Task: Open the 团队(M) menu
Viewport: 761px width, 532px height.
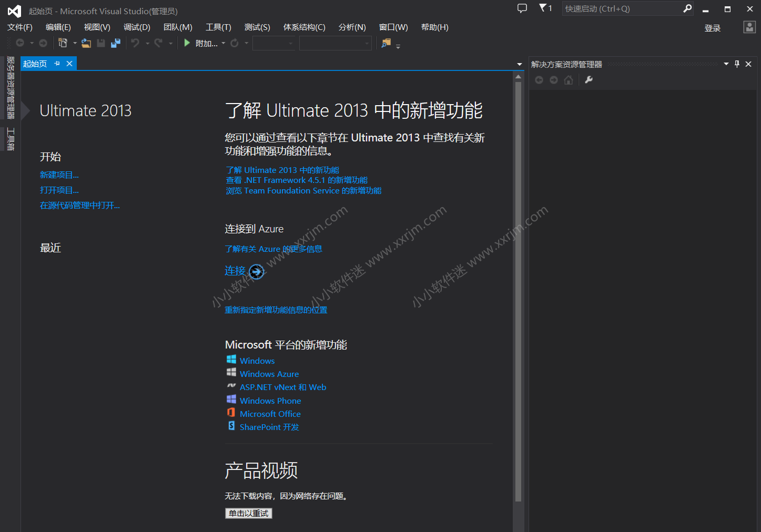Action: 178,27
